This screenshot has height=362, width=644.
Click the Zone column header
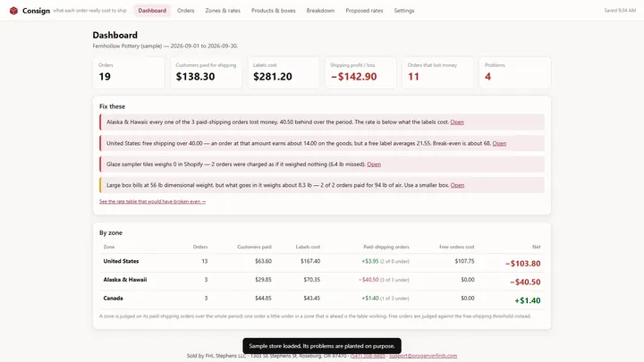click(x=109, y=247)
